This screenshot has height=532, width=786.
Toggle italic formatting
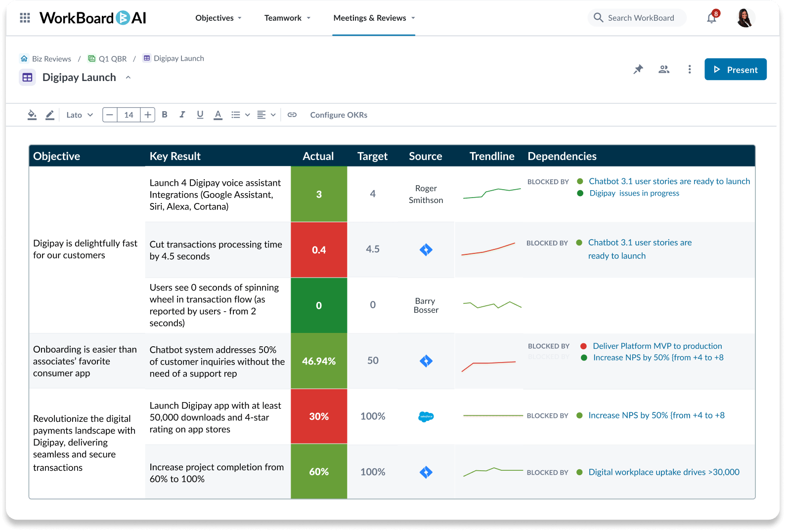tap(182, 115)
